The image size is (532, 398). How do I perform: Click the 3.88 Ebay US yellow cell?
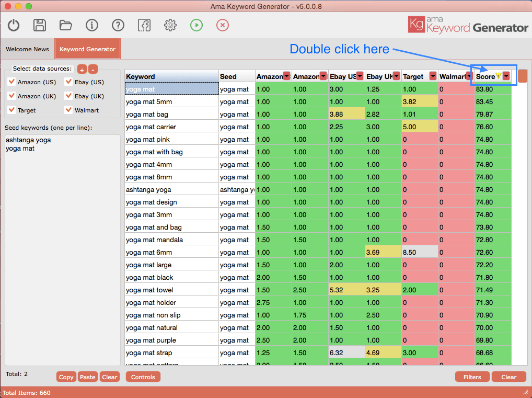pyautogui.click(x=346, y=114)
